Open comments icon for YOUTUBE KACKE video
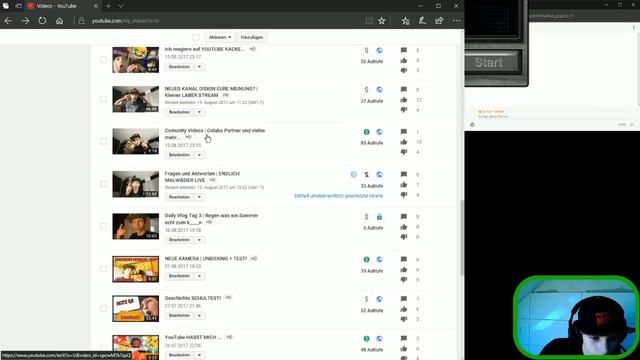640x360 pixels. click(404, 50)
